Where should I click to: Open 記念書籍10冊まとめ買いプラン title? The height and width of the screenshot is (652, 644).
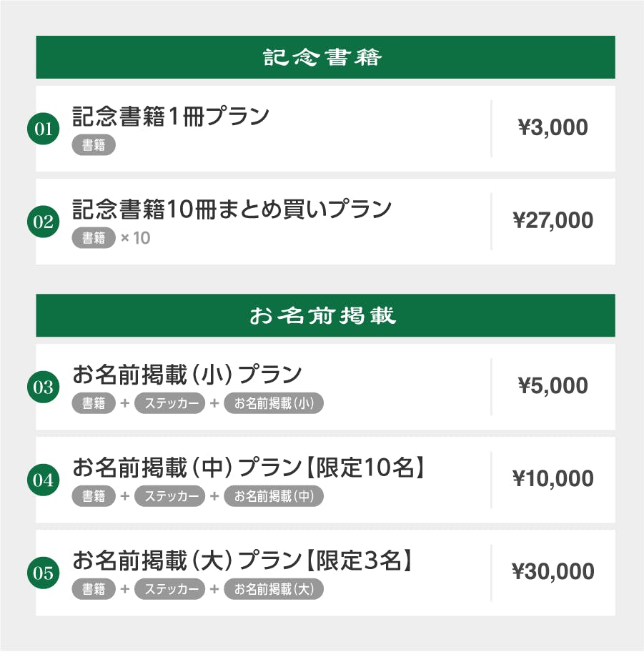coord(232,209)
